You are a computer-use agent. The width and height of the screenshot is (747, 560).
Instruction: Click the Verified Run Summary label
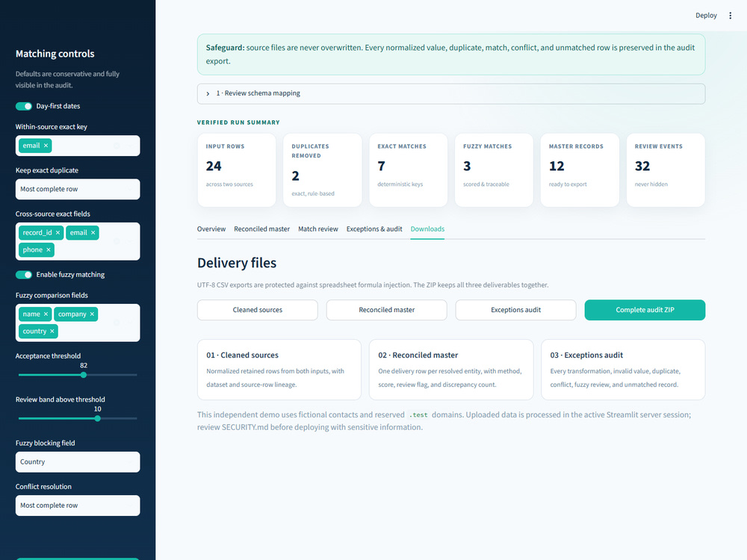coord(238,122)
